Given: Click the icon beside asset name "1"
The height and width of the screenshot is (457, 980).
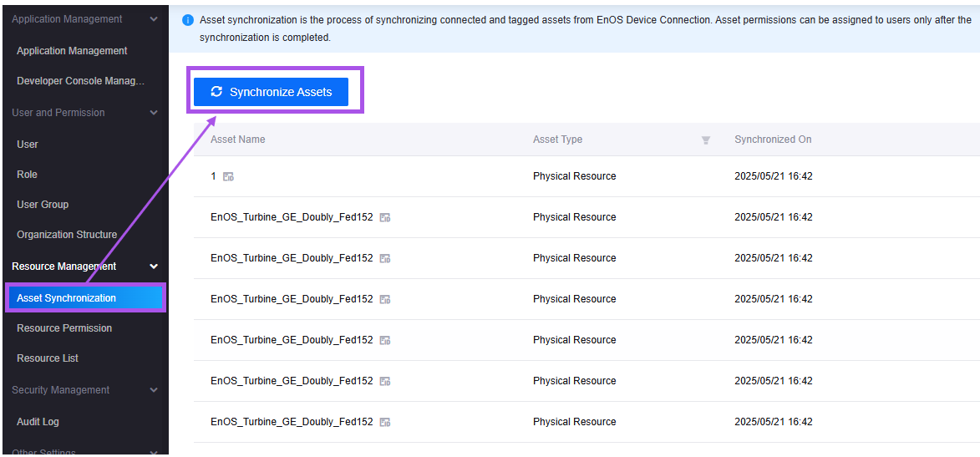Looking at the screenshot, I should coord(228,177).
